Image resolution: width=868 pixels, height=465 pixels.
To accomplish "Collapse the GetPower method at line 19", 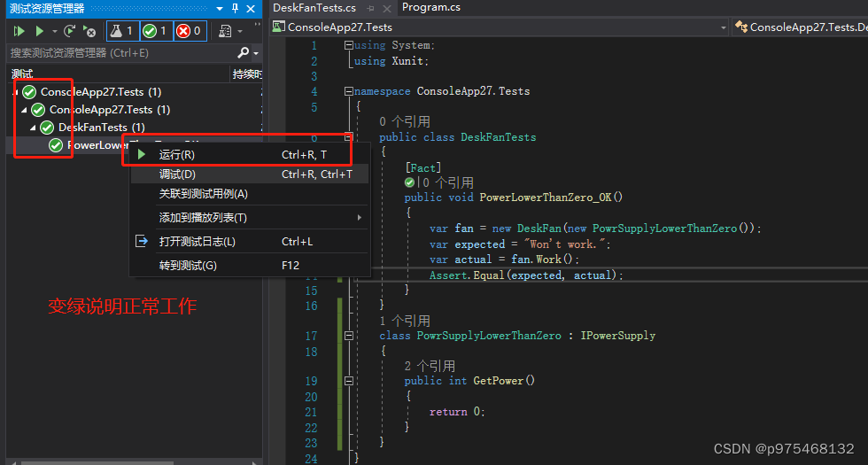I will (349, 381).
